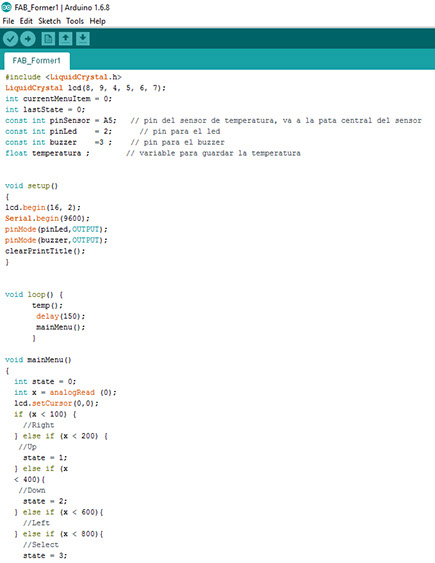This screenshot has width=435, height=563.
Task: Click the '#include <LiquidCrystal.h>' line
Action: click(x=64, y=77)
